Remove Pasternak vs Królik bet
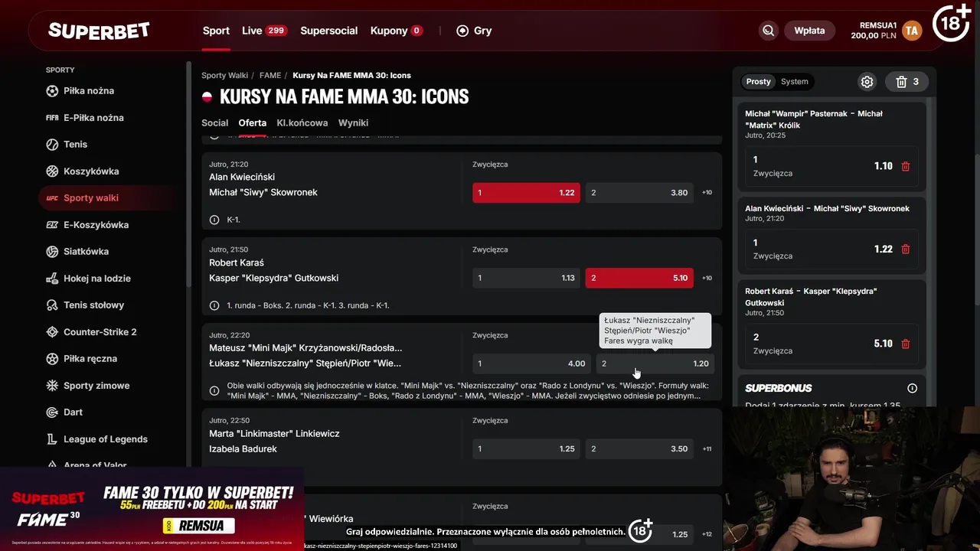The width and height of the screenshot is (980, 551). (906, 166)
